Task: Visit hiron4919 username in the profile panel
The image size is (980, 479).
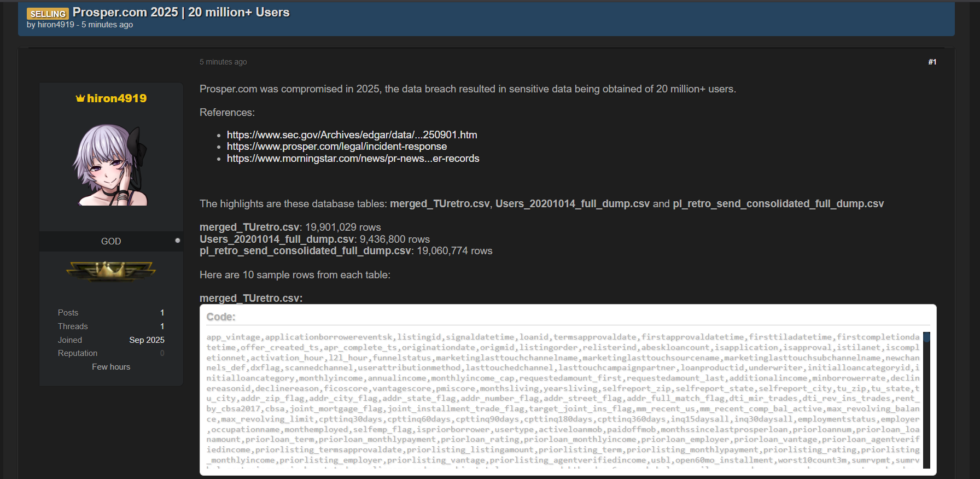Action: [x=116, y=98]
